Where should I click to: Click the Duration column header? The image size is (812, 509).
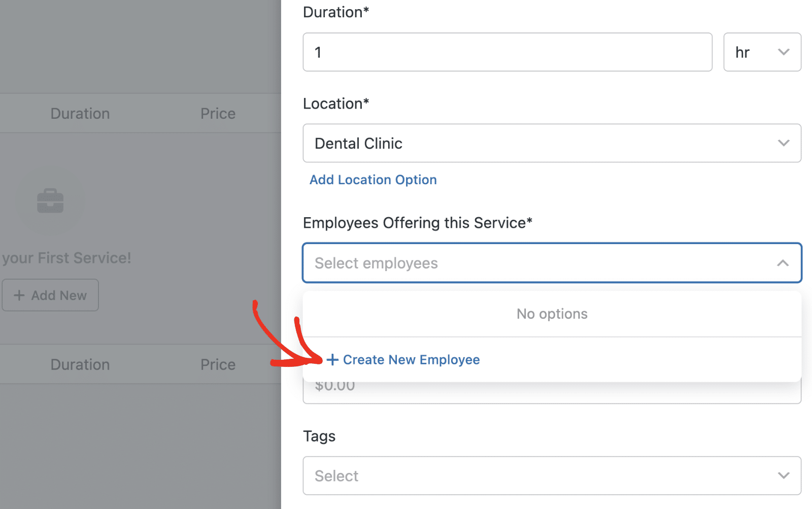point(80,113)
